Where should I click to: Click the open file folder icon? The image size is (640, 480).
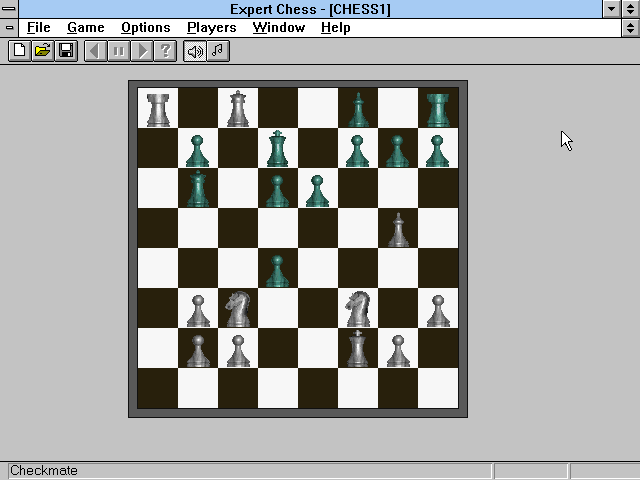[43, 51]
